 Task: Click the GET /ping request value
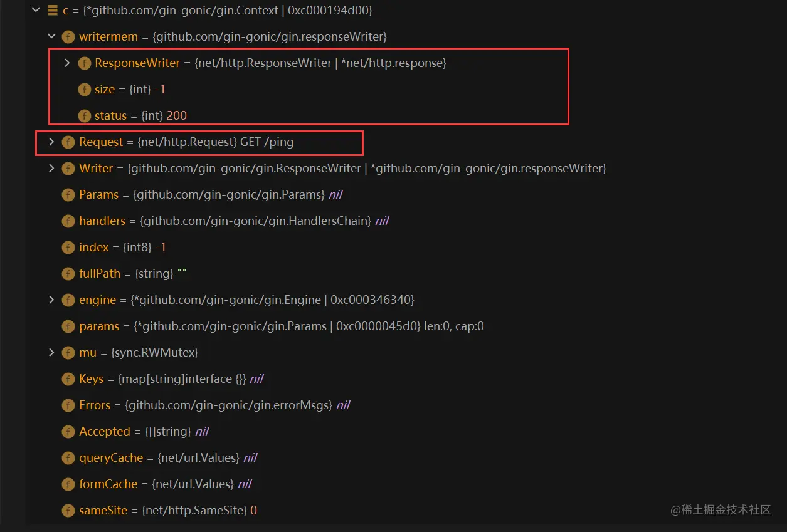(267, 142)
